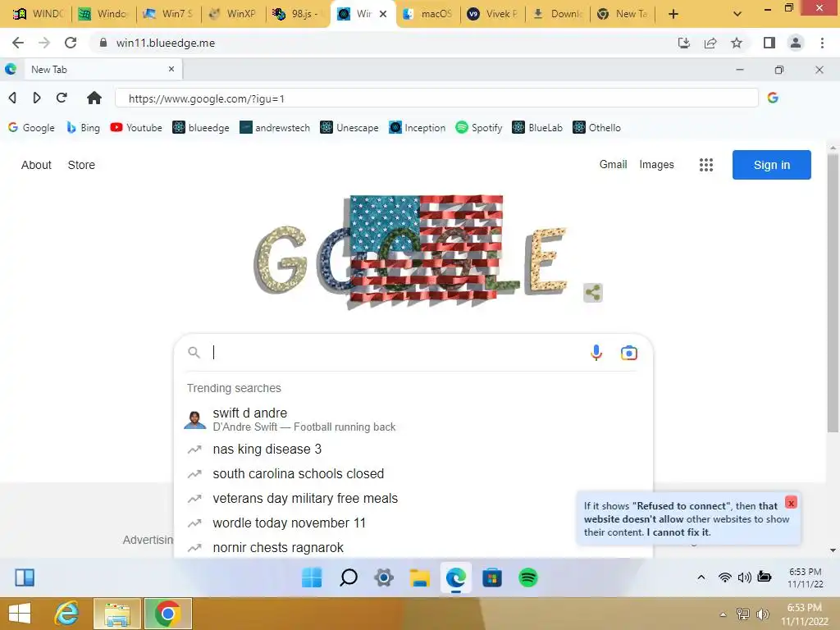Open the Windows 11 Start button
The image size is (840, 630).
pos(312,577)
